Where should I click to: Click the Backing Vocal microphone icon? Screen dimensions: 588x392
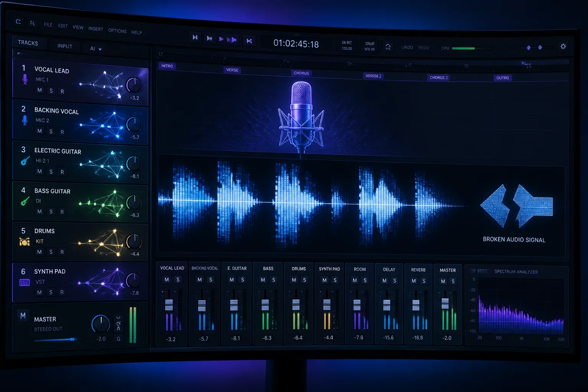[25, 120]
